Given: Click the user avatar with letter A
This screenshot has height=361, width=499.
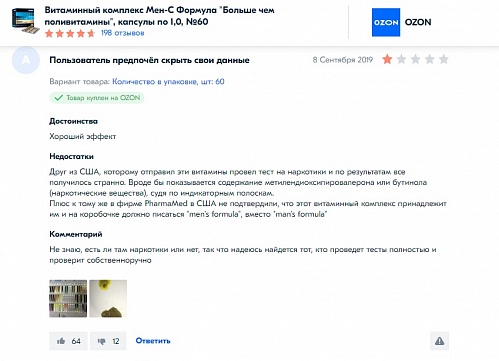Looking at the screenshot, I should click(26, 60).
